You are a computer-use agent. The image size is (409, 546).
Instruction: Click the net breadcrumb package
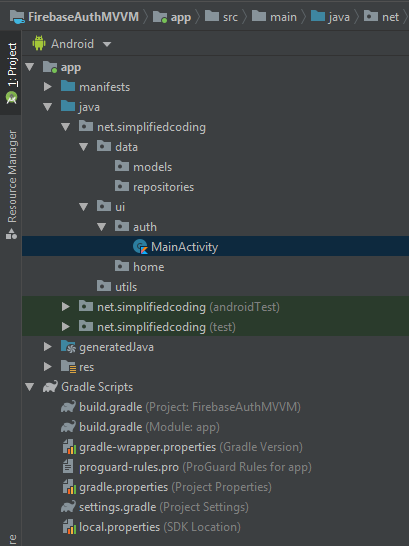tap(382, 17)
